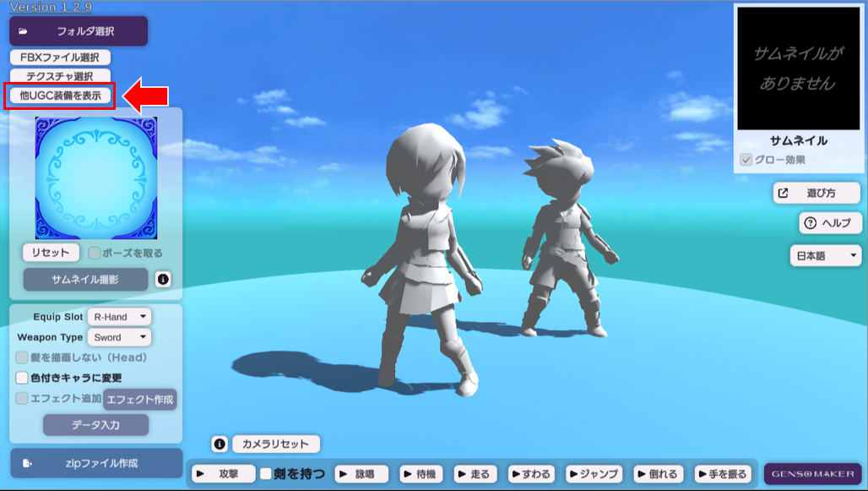Click the info icon beside サムネイル撮影
Image resolution: width=868 pixels, height=491 pixels.
point(163,279)
